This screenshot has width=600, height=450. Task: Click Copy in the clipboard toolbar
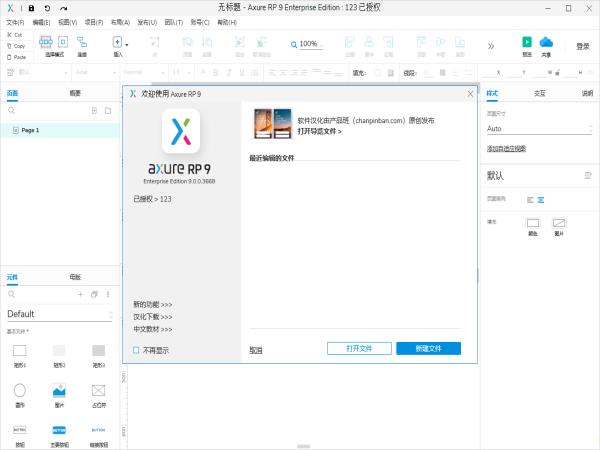(x=16, y=46)
